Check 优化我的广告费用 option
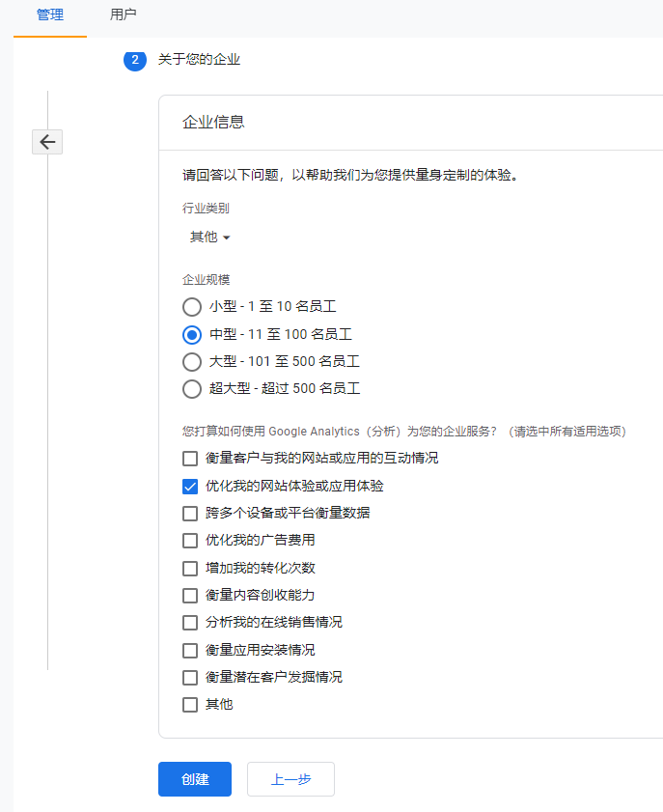Viewport: 663px width, 812px height. pos(190,541)
